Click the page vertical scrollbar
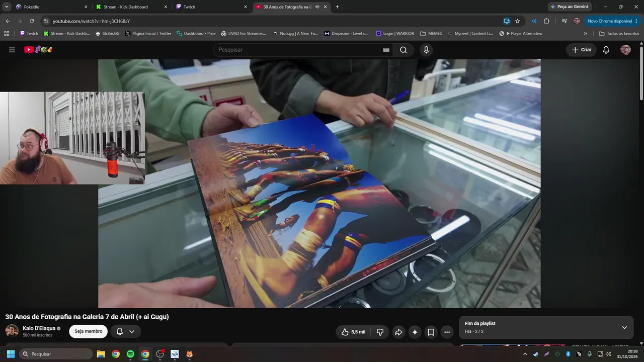 (641, 73)
